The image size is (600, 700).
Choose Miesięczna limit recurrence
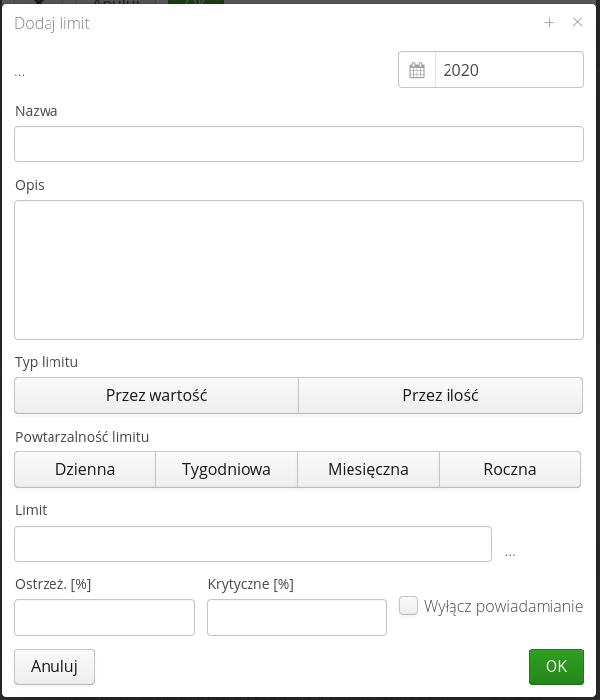point(368,469)
